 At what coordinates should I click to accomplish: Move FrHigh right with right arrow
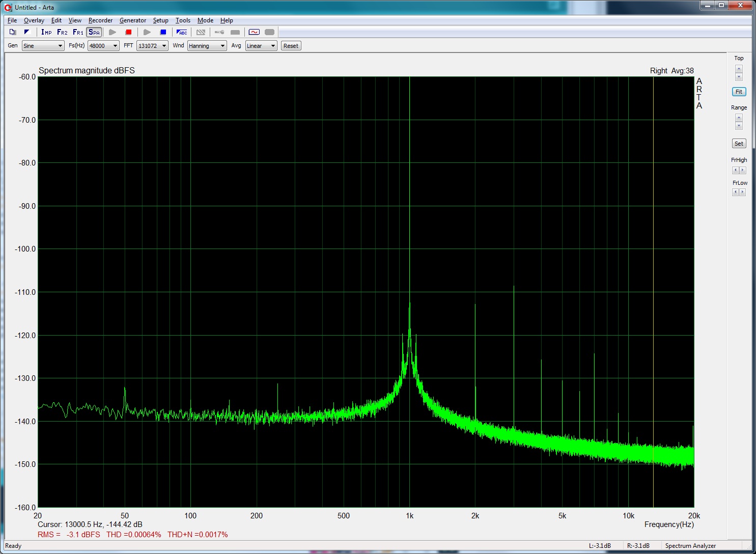(x=742, y=170)
